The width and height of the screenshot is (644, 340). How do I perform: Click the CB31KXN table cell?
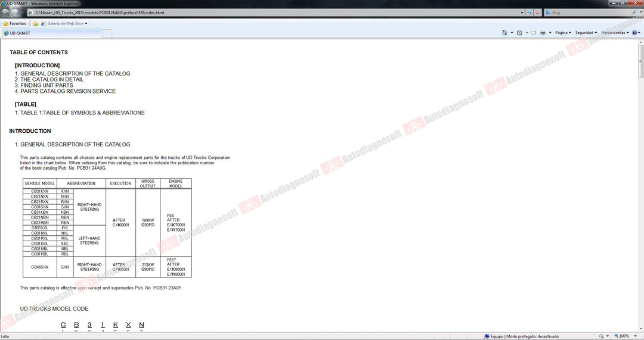[40, 191]
